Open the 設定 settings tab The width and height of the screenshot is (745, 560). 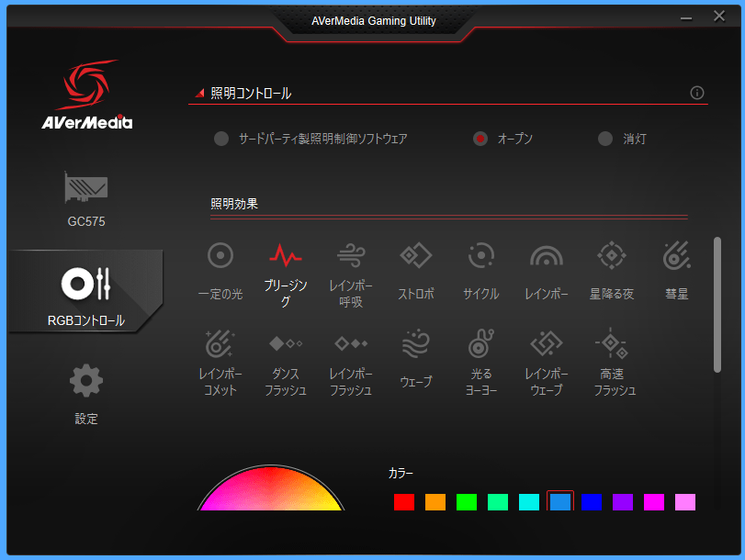[x=86, y=394]
